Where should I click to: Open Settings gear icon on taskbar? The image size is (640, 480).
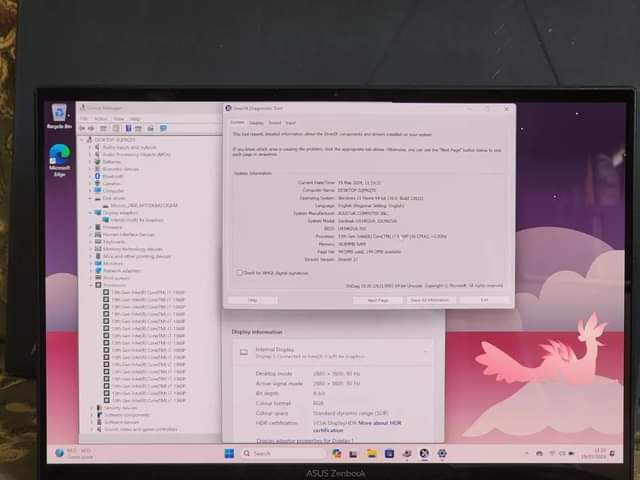point(442,453)
